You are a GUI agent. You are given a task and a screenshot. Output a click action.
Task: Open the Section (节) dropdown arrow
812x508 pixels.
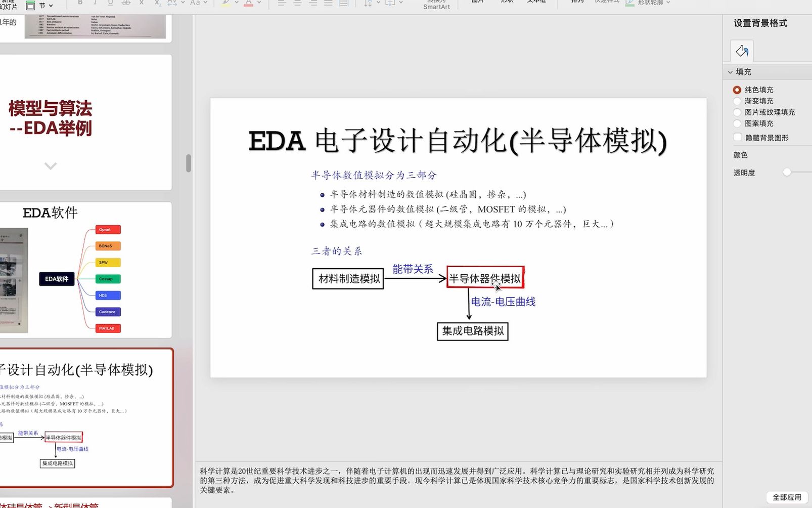[51, 6]
